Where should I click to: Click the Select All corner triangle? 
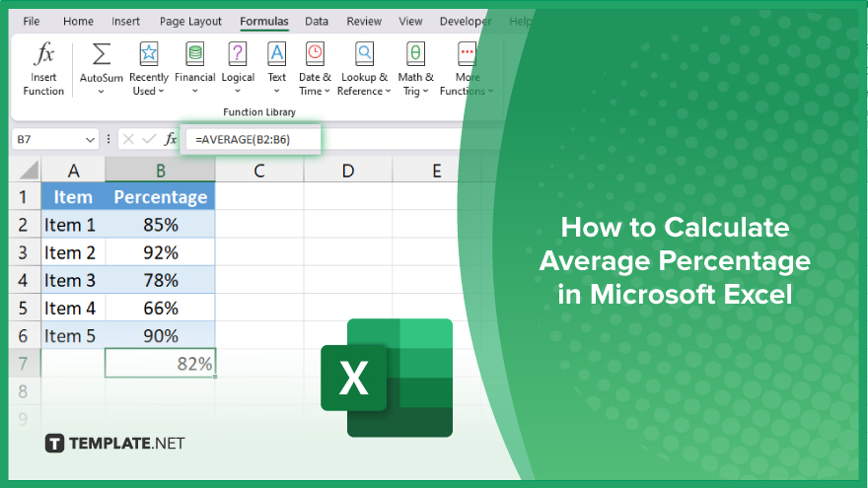30,171
